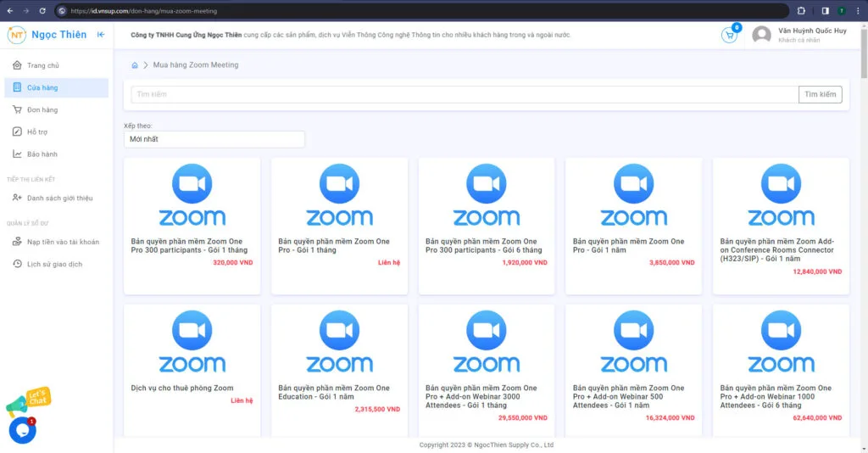Click the Let's Chat megaphone badge
The width and height of the screenshot is (868, 453).
[29, 400]
